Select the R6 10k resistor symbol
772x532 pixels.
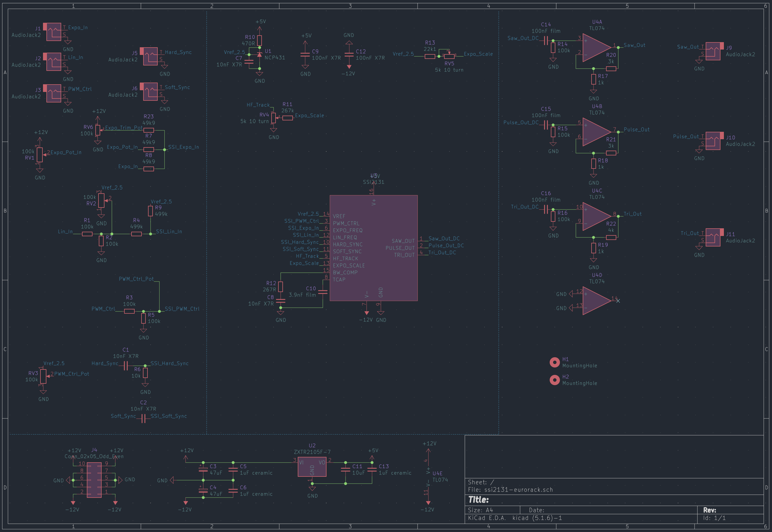point(145,373)
